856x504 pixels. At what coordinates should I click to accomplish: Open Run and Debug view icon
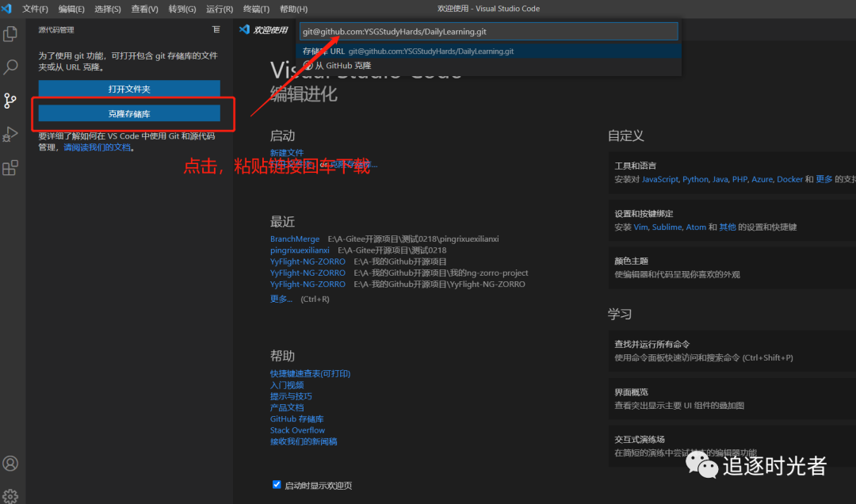tap(10, 134)
